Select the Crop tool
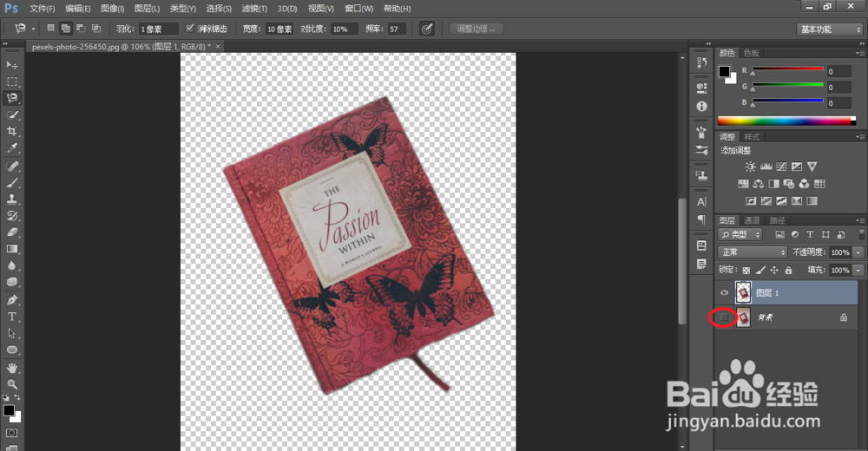Viewport: 868px width, 451px height. (x=11, y=131)
